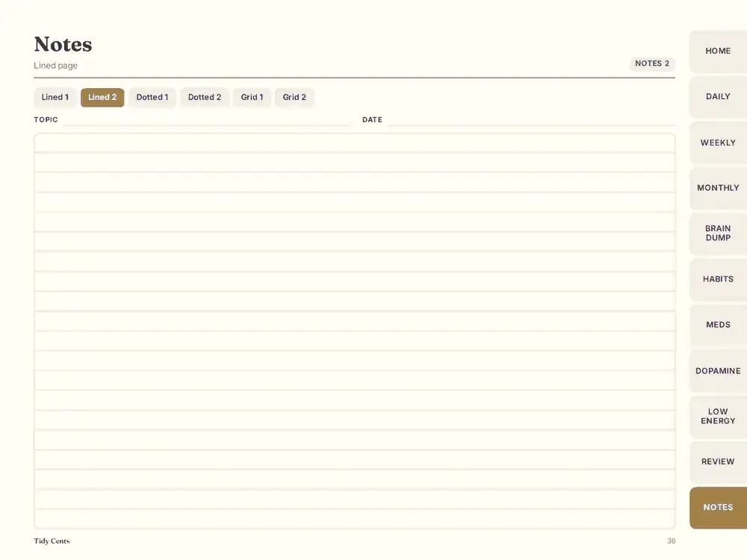Click the Notes page heading
This screenshot has height=560, width=747.
[x=63, y=44]
